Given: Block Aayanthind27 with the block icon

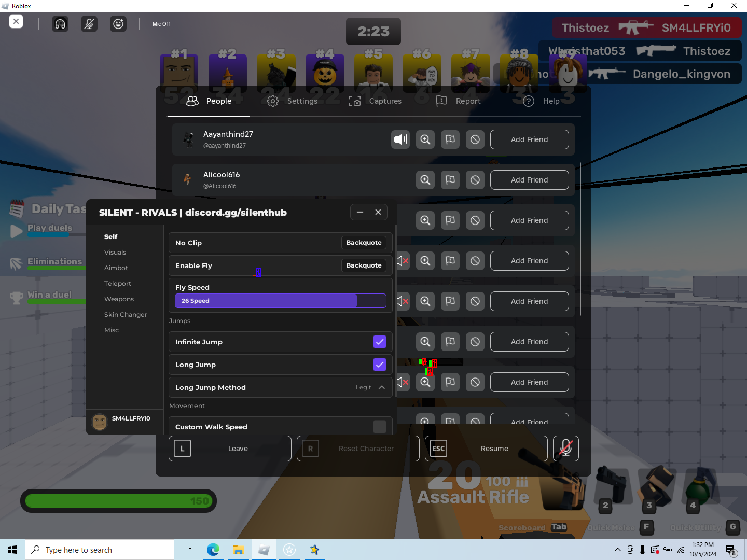Looking at the screenshot, I should (x=475, y=139).
